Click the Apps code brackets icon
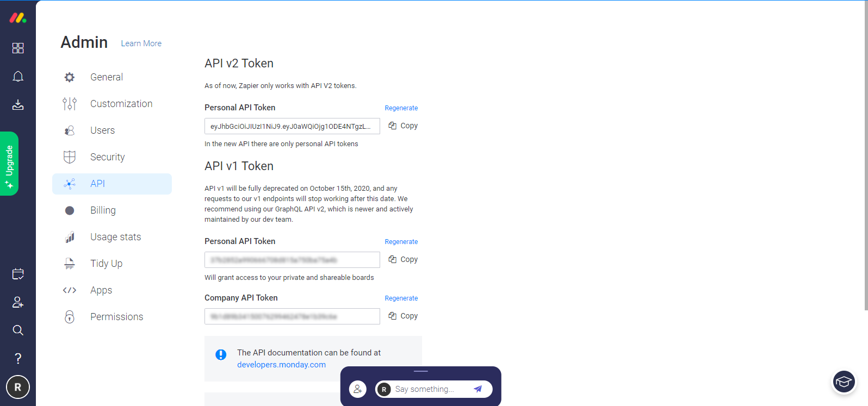This screenshot has width=868, height=406. click(70, 290)
